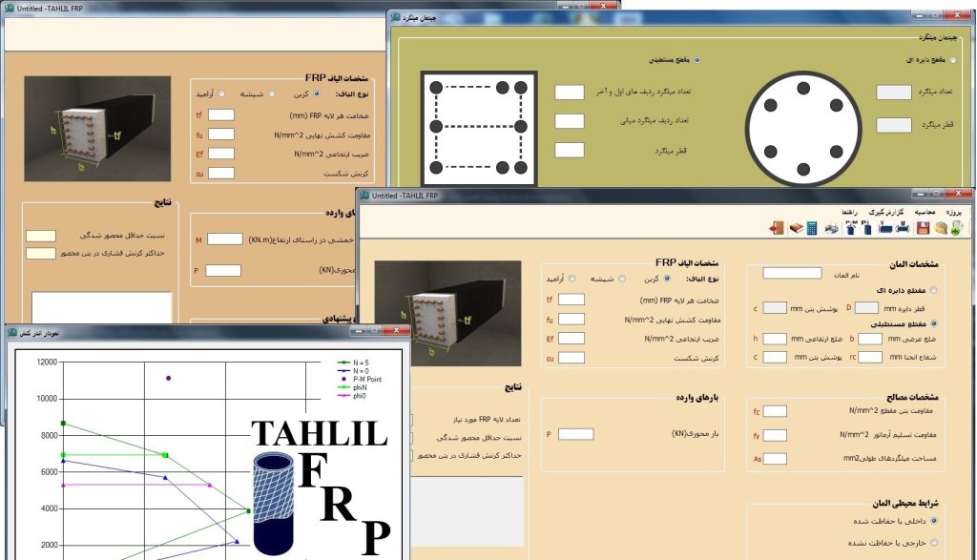This screenshot has width=977, height=560.
Task: Click the new project icon with green arrow
Action: [x=957, y=228]
